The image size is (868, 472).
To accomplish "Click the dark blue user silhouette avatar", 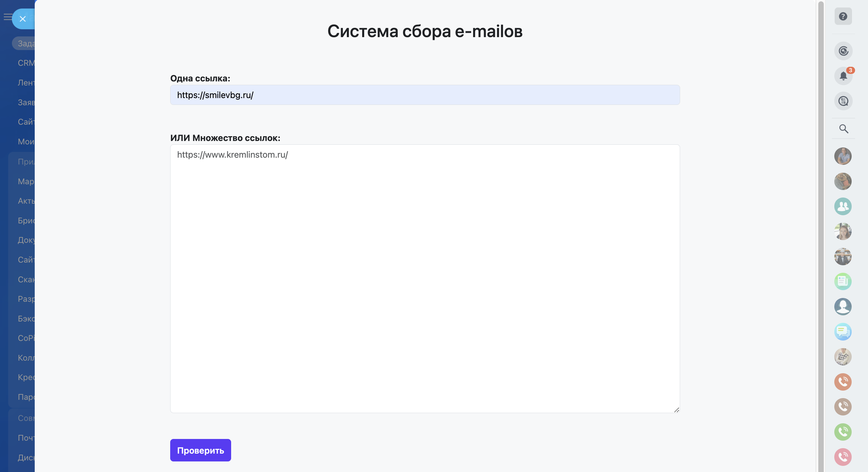I will 843,306.
